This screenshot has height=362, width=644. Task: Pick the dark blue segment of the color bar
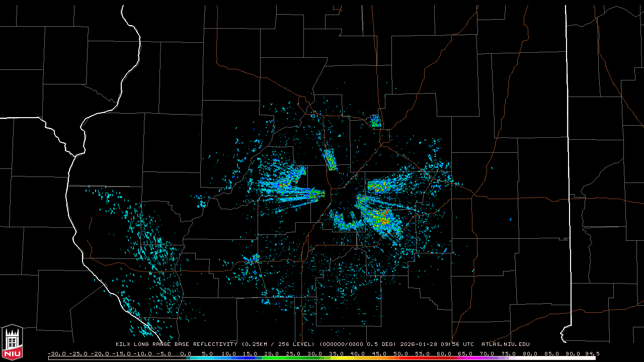point(249,358)
